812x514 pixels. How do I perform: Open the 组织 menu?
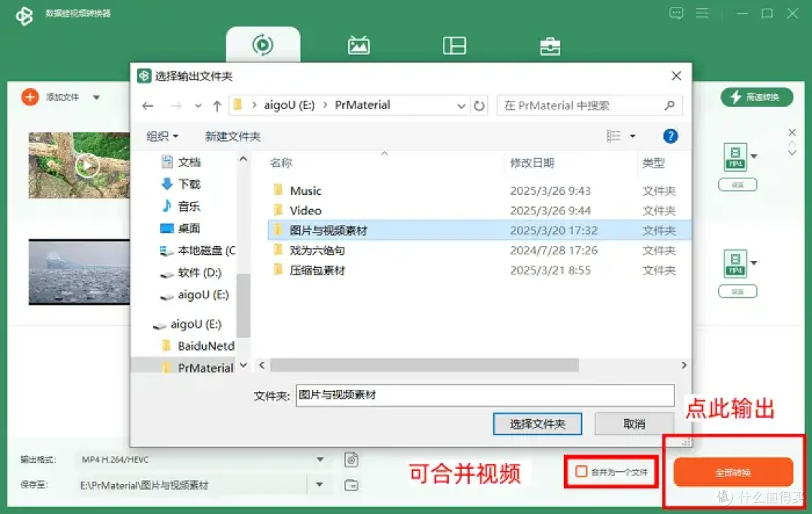point(162,136)
